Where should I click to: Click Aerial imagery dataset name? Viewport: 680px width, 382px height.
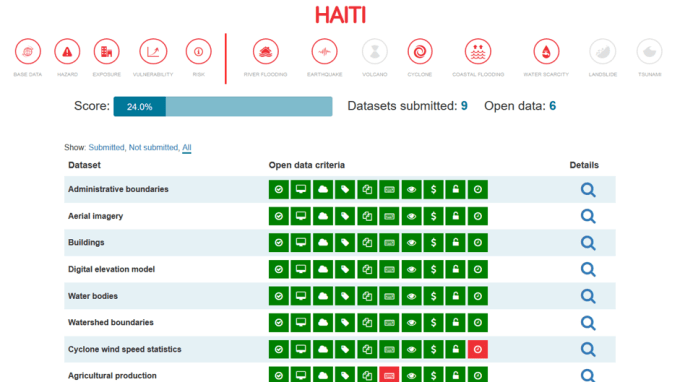point(95,216)
